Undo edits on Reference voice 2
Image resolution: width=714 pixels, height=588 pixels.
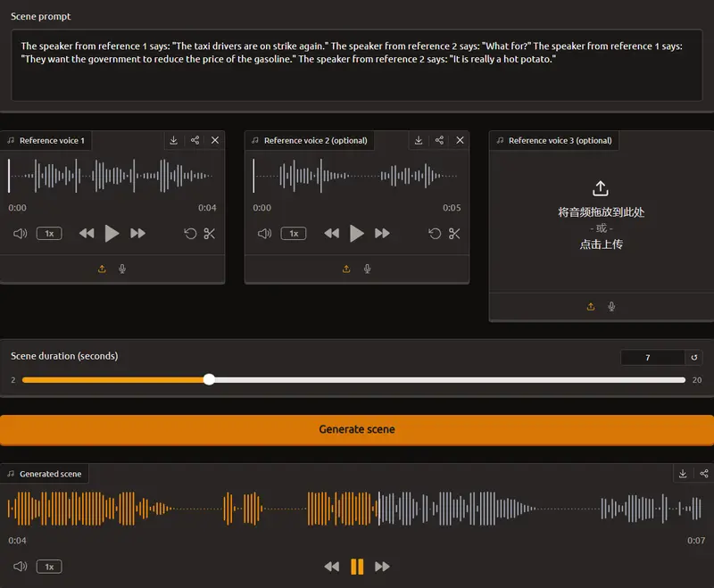point(435,234)
